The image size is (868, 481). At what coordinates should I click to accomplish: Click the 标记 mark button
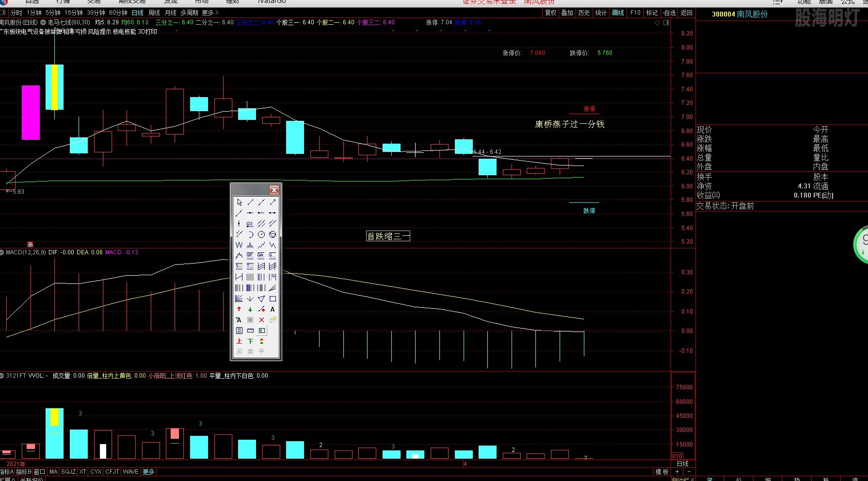tap(652, 13)
